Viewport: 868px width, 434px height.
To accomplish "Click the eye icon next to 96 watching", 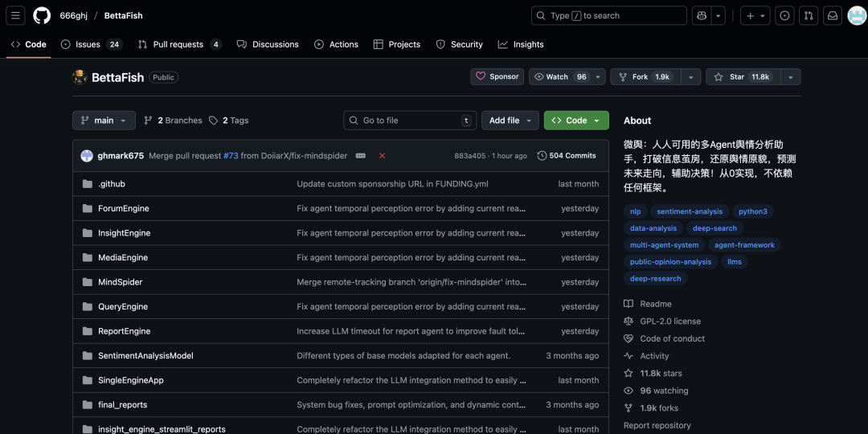I will tap(628, 391).
